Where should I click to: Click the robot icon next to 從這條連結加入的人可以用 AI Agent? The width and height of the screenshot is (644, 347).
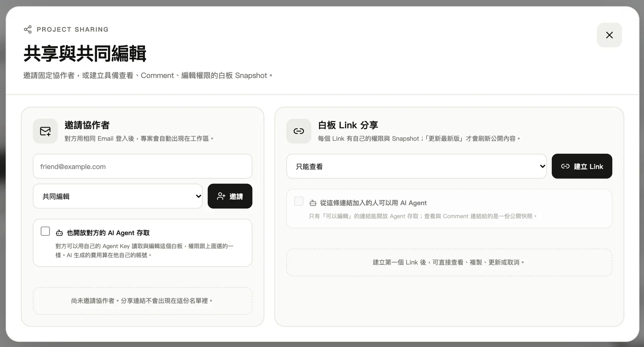pos(313,203)
